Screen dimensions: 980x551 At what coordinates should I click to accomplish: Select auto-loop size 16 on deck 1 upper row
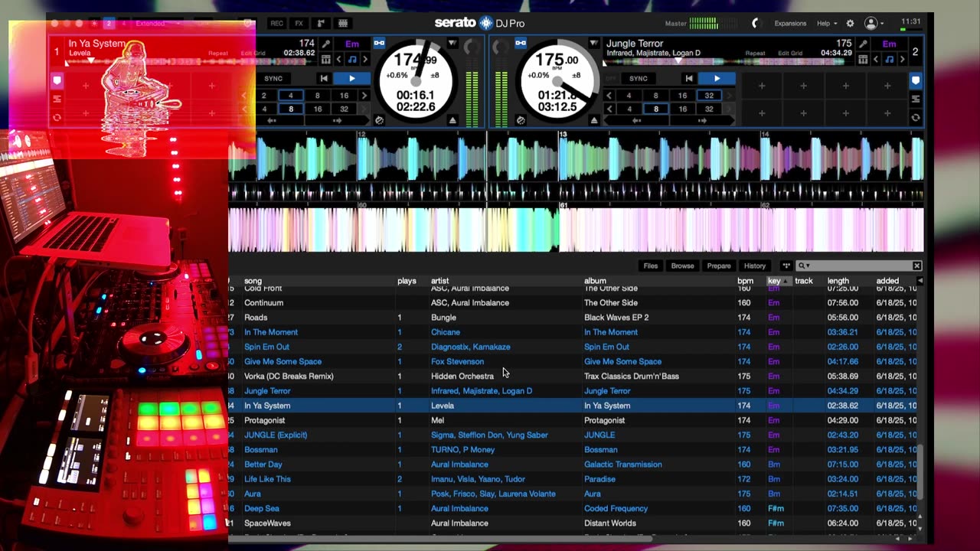(344, 96)
